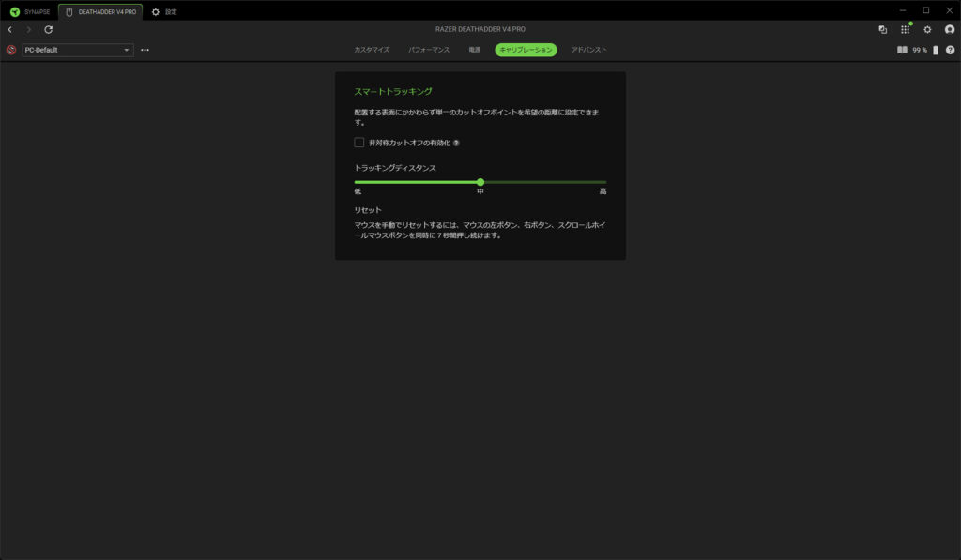Click the overlapping windows icon
The width and height of the screenshot is (961, 560).
point(882,30)
